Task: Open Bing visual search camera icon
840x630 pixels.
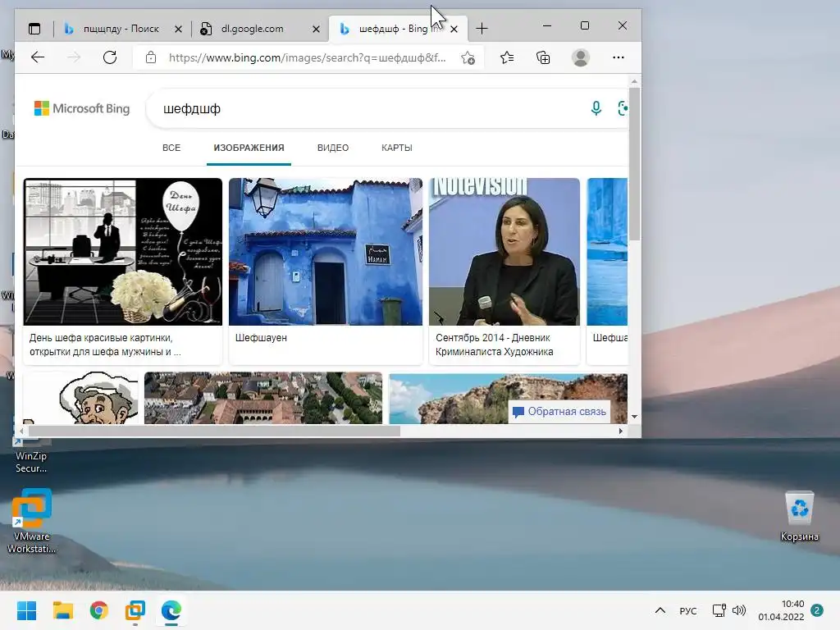Action: 622,109
